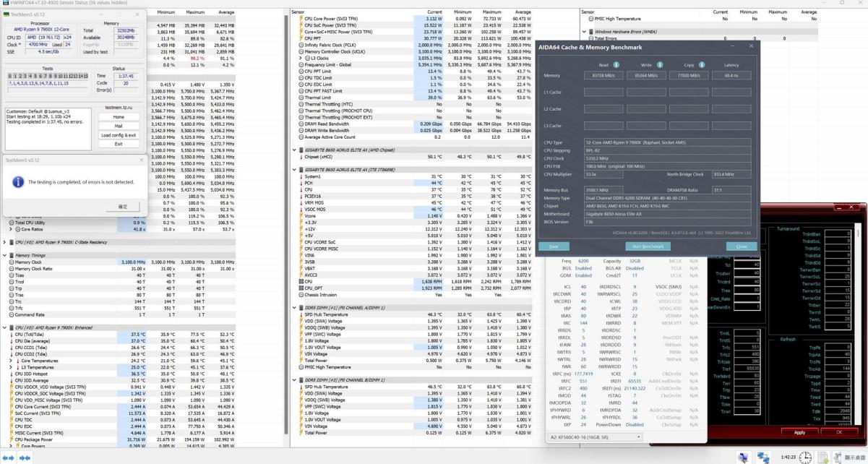Click the icon beside CPU Package Power row
This screenshot has height=464, width=868.
tap(11, 439)
